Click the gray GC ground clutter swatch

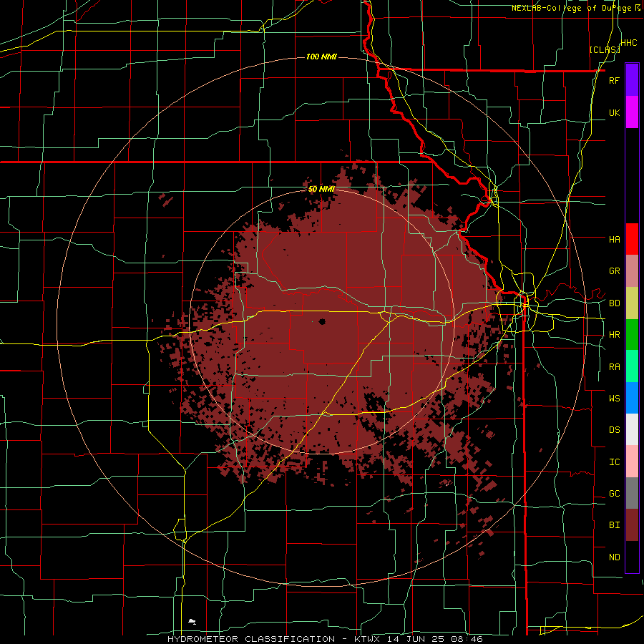tap(632, 493)
